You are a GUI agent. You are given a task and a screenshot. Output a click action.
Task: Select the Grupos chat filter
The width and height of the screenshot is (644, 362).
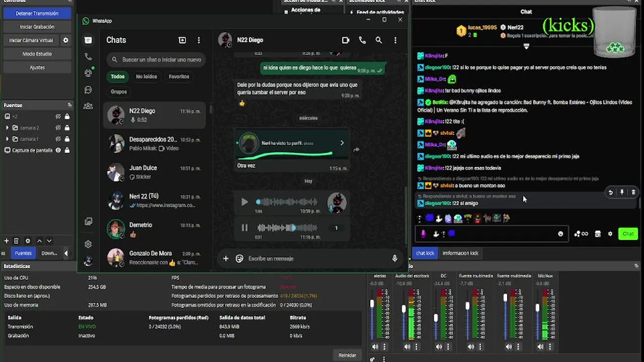(119, 92)
